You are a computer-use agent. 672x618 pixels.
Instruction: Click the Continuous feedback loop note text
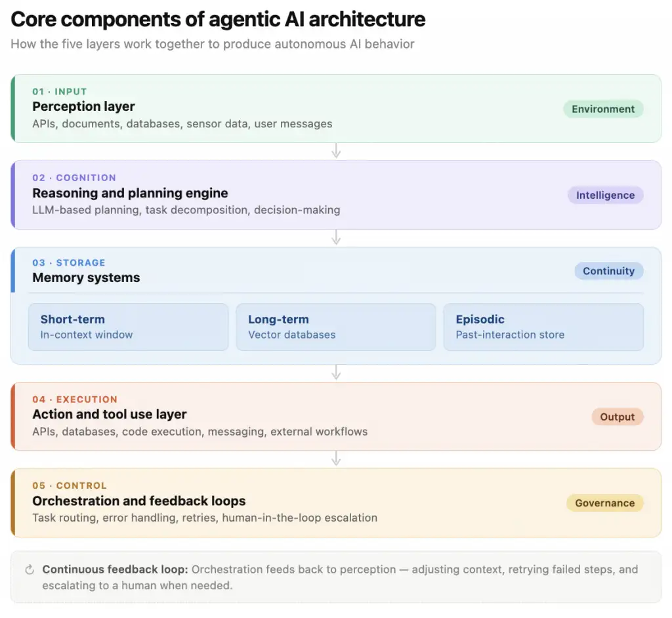(340, 577)
